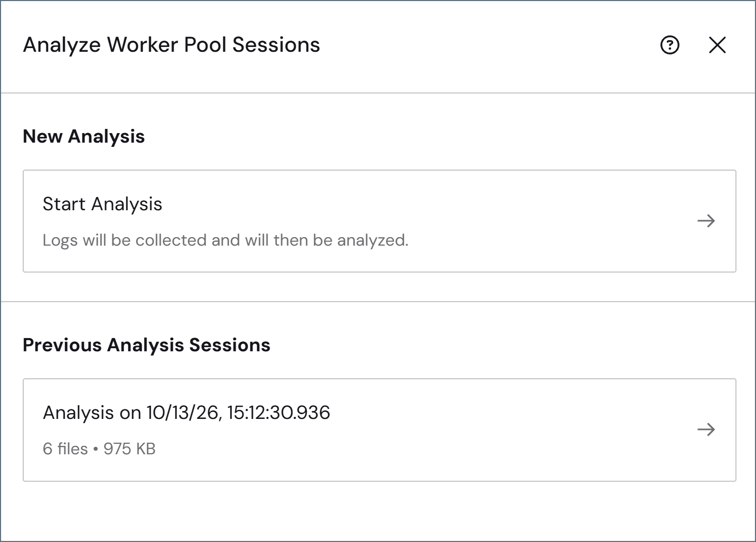Select the "6 files • 975 KB" details line
This screenshot has height=542, width=756.
[99, 449]
